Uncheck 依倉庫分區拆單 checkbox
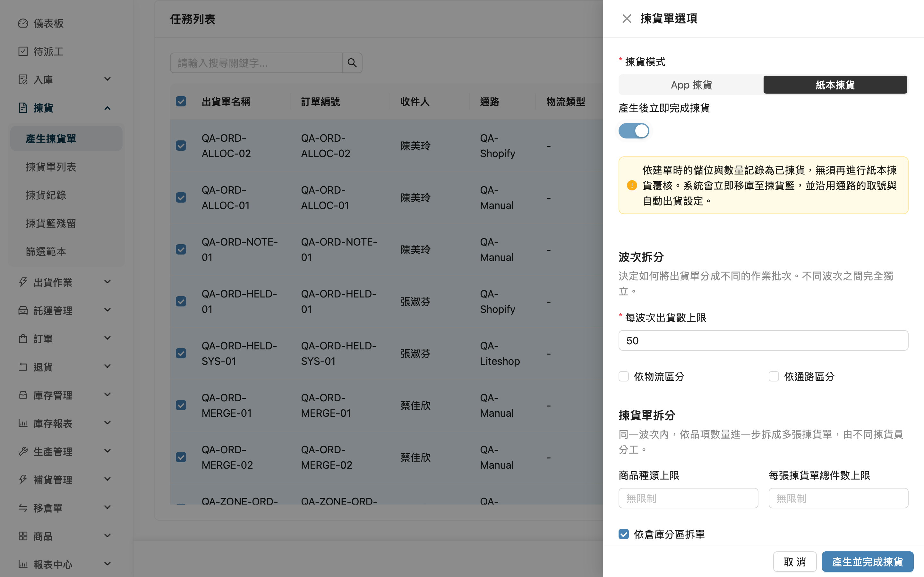This screenshot has width=924, height=577. point(623,534)
